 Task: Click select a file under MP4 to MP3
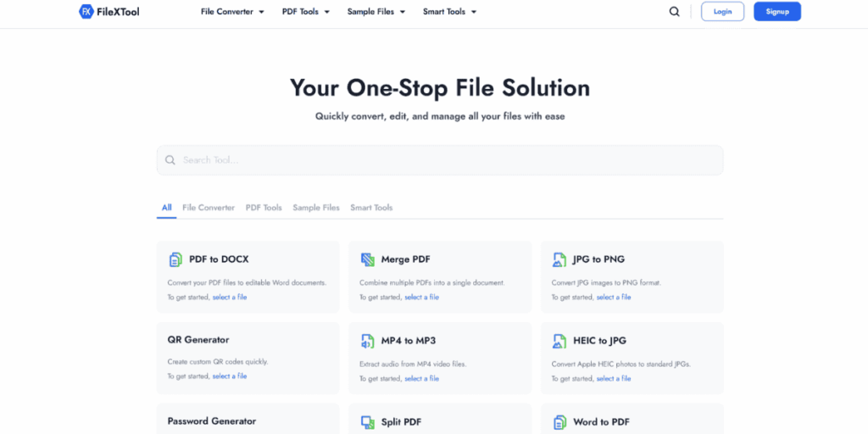pos(422,379)
